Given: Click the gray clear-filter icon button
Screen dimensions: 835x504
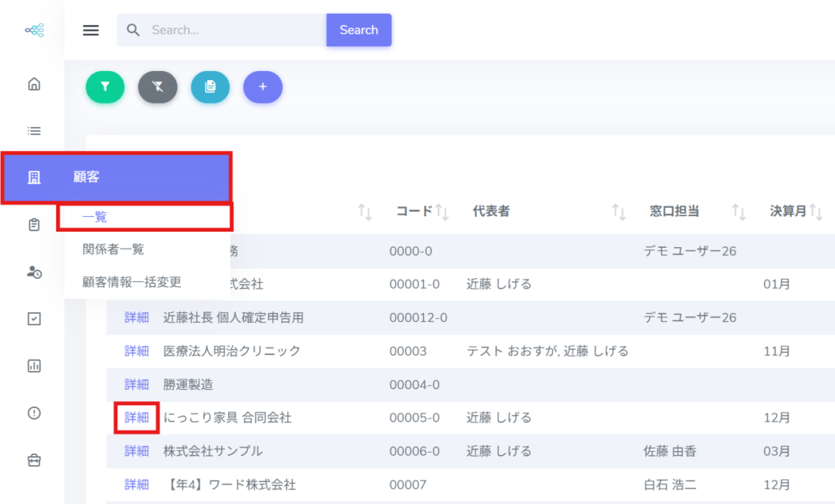Looking at the screenshot, I should coord(157,86).
